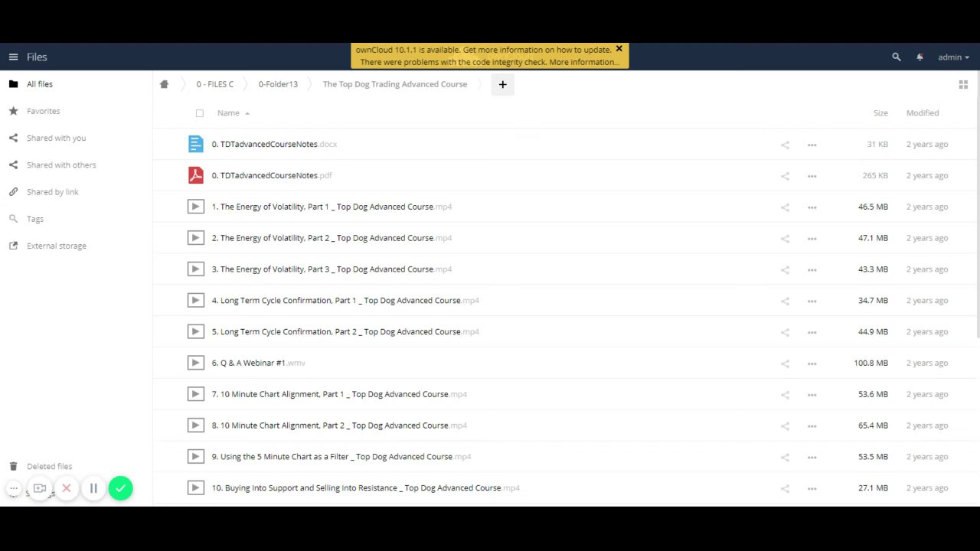Open more actions for Energy of Volatility Part 3
Viewport: 980px width, 551px height.
point(812,269)
